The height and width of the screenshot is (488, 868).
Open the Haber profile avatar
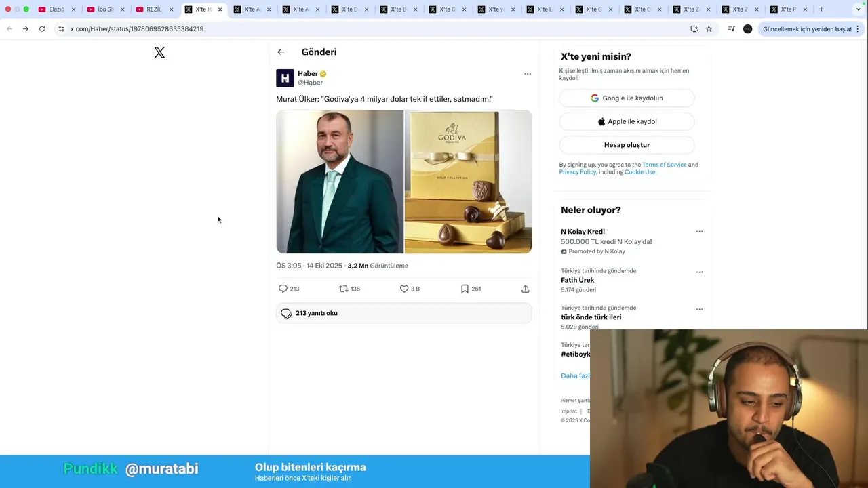click(x=285, y=78)
